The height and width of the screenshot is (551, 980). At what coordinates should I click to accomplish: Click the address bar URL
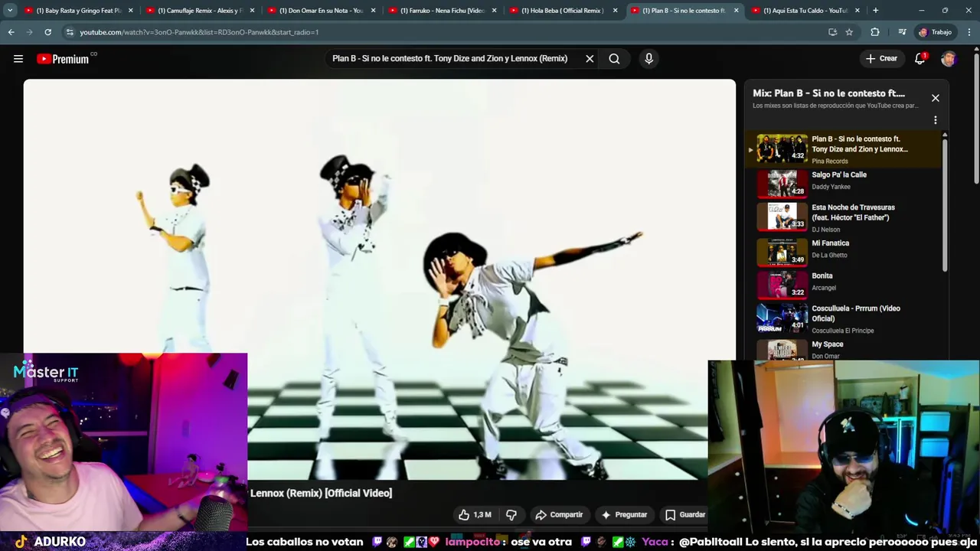[x=199, y=32]
